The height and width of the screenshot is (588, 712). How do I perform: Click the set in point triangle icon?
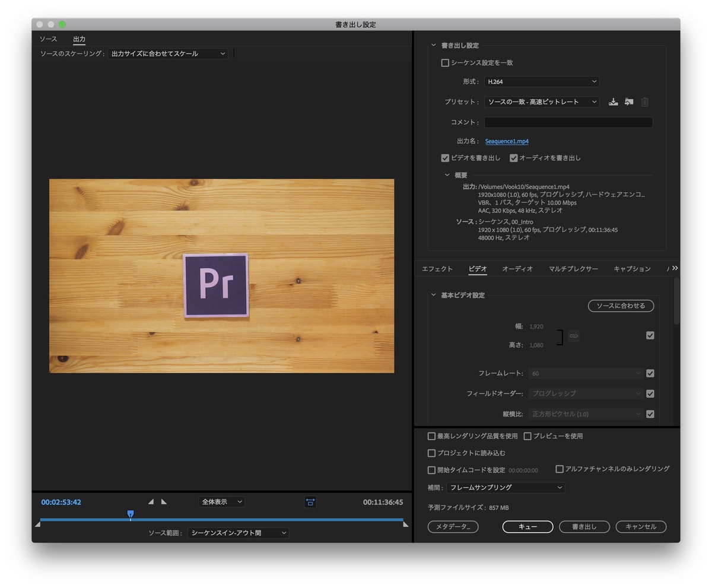coord(151,502)
